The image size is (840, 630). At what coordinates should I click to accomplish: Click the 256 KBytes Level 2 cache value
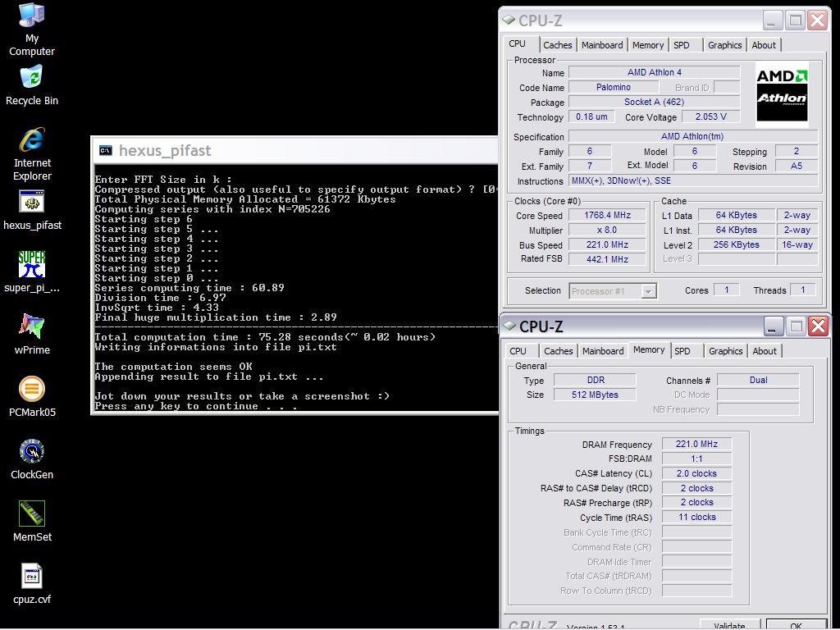[x=736, y=244]
